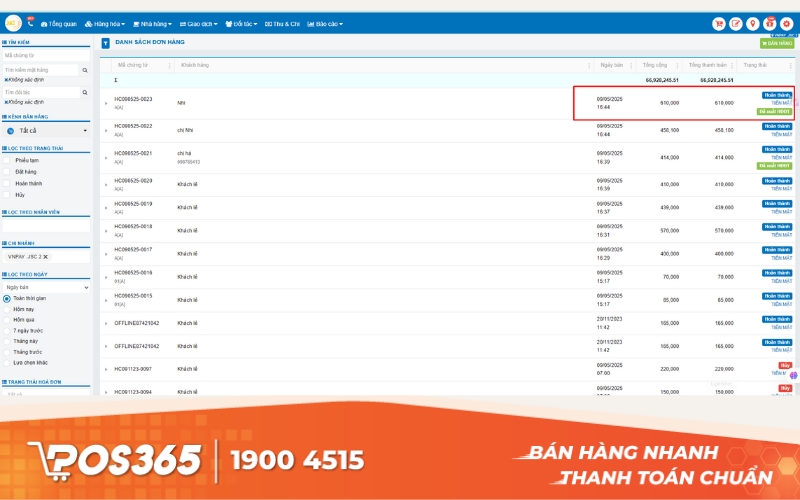The width and height of the screenshot is (800, 500).
Task: Open column menu dots for Trạng thái
Action: (791, 65)
